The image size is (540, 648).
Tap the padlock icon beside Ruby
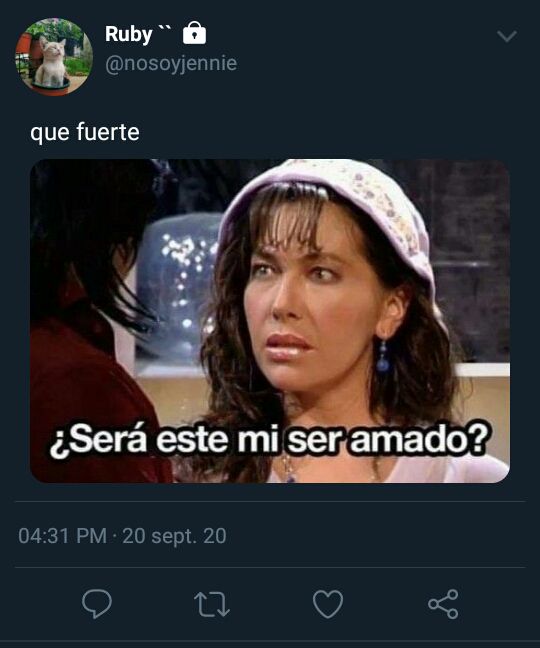(x=194, y=33)
